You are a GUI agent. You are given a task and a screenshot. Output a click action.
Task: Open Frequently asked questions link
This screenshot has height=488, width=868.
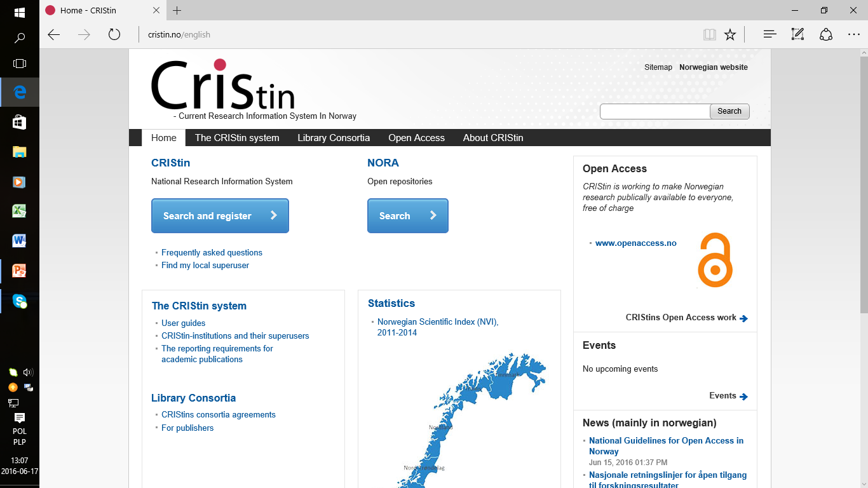click(x=212, y=252)
